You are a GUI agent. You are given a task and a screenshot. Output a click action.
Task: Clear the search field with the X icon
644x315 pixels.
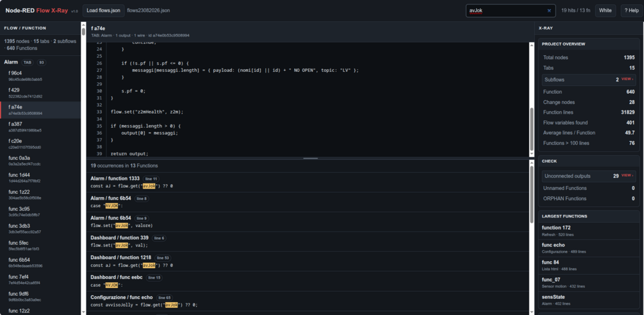(x=549, y=11)
